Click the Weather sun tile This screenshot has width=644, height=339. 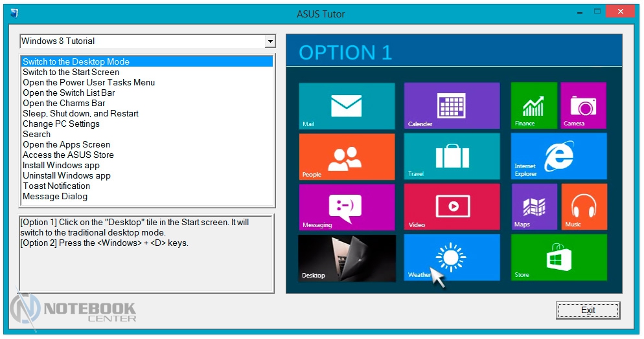452,257
